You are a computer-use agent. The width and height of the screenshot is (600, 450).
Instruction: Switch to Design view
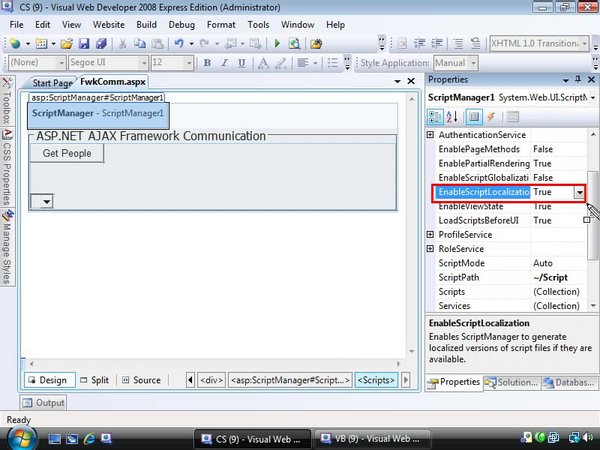click(50, 380)
